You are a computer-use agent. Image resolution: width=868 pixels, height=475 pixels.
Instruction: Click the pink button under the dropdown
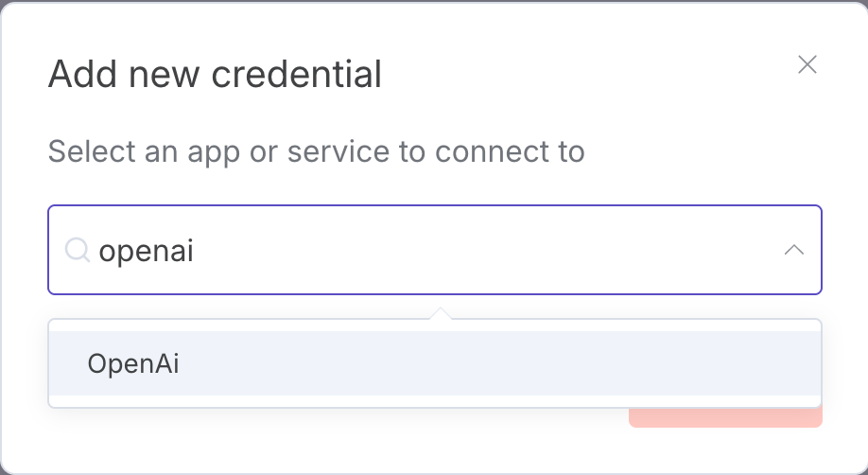(725, 417)
